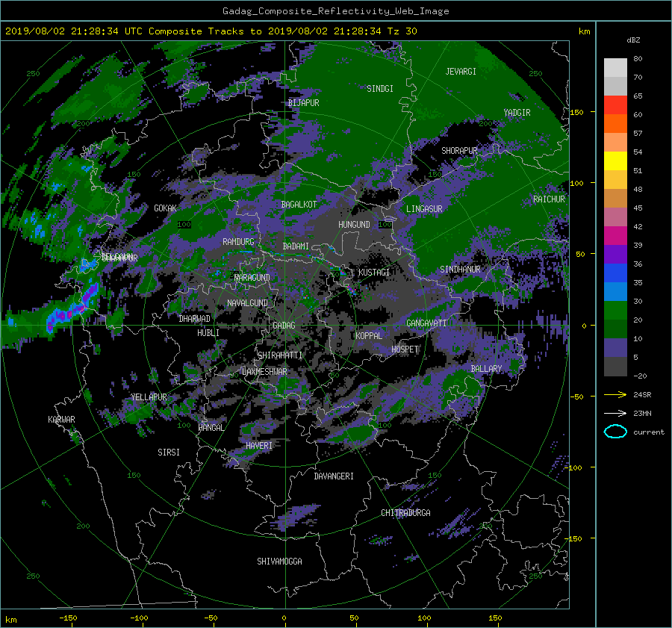Select the magenta 39 dBZ color swatch
Viewport: 672px width, 628px height.
615,236
